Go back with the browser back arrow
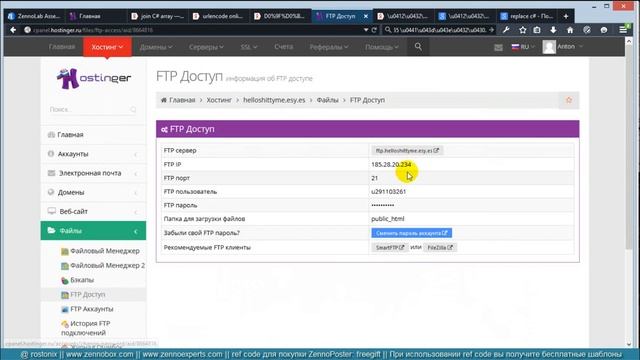Screen dimensions: 640x360 [x=13, y=30]
